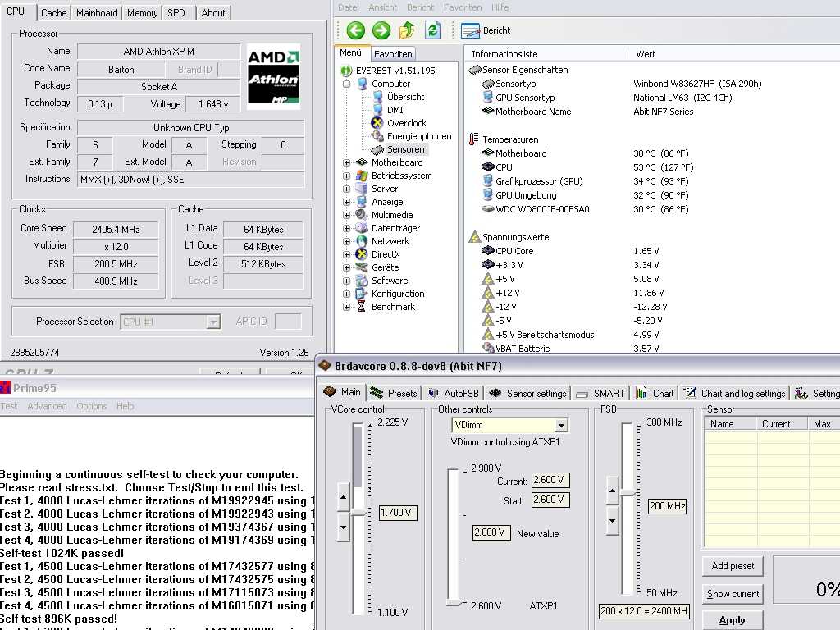Open the About tab in CPU-Z
The height and width of the screenshot is (630, 840).
(213, 13)
